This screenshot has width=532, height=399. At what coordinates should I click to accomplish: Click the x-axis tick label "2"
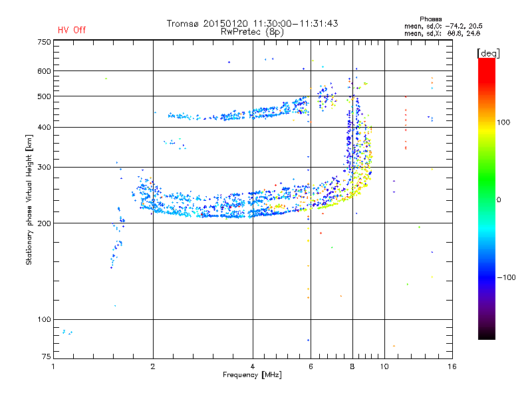pos(153,366)
